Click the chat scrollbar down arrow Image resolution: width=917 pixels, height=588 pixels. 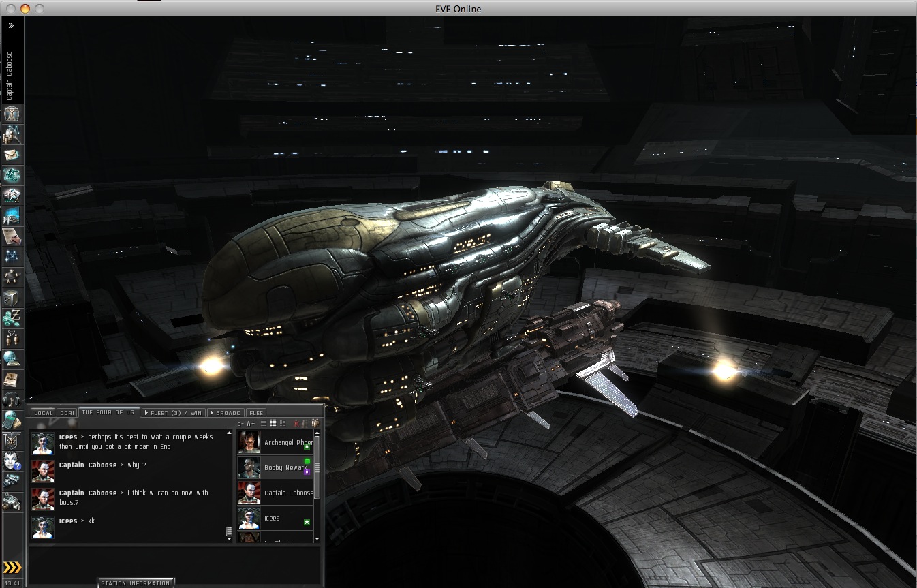coord(229,539)
